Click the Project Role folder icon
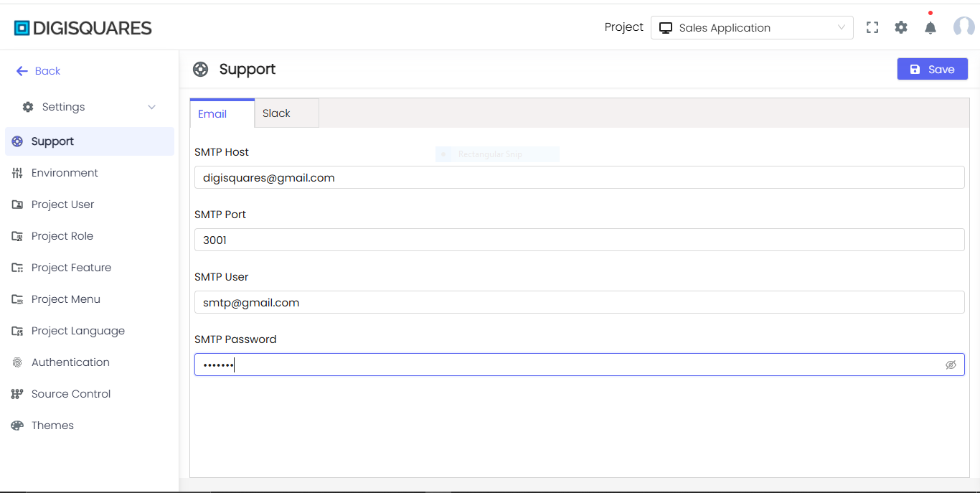Viewport: 980px width, 493px height. [x=17, y=236]
